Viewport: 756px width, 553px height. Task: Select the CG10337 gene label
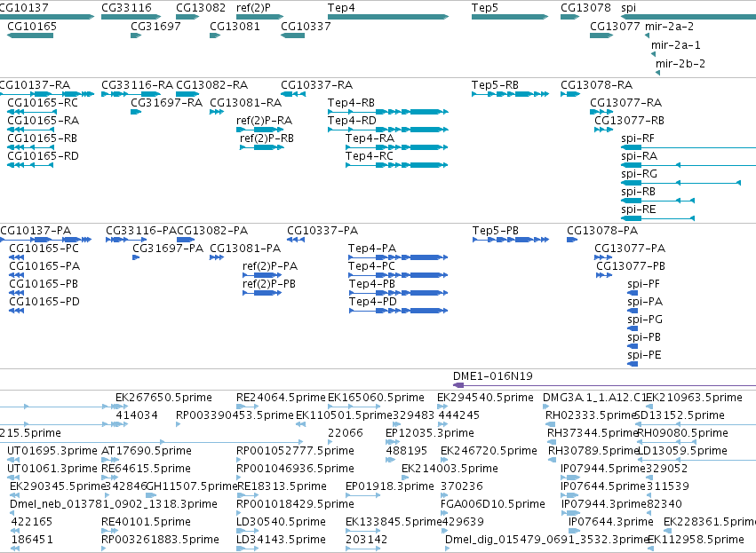click(306, 26)
